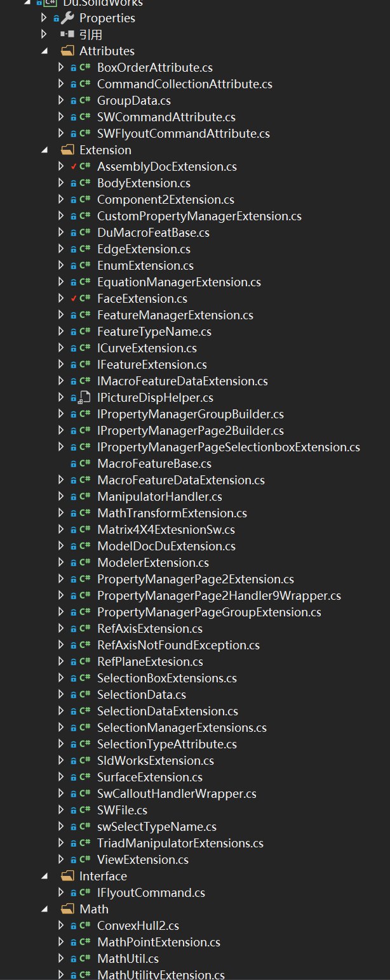Screen dimensions: 390x980
Task: Collapse the Attributes folder
Action: 44,51
